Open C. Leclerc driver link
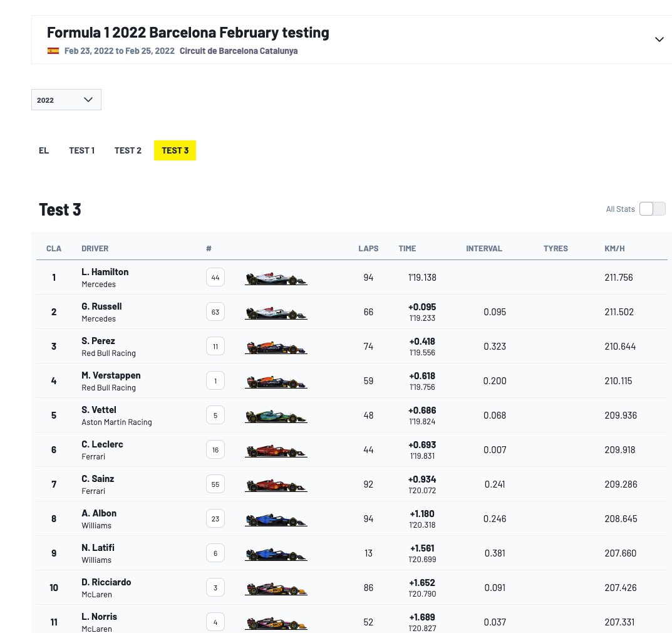The height and width of the screenshot is (633, 672). (x=103, y=444)
